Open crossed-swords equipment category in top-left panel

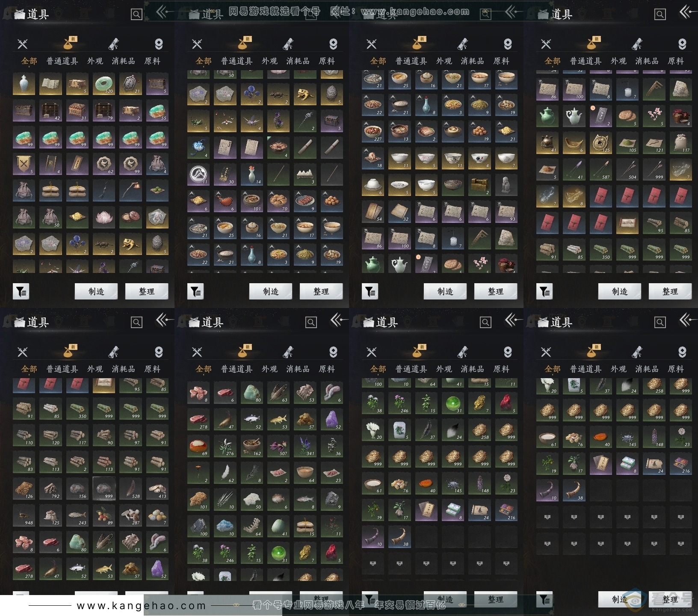coord(23,44)
